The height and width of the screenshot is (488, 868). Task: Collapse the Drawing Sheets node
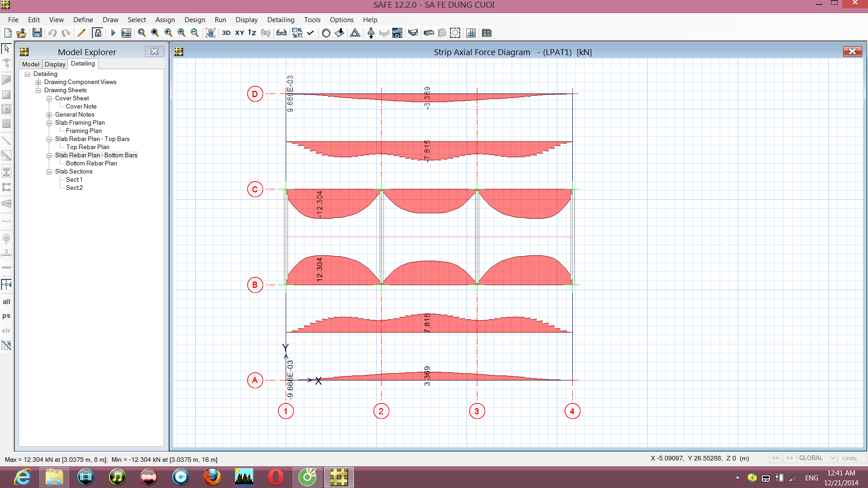pyautogui.click(x=38, y=90)
